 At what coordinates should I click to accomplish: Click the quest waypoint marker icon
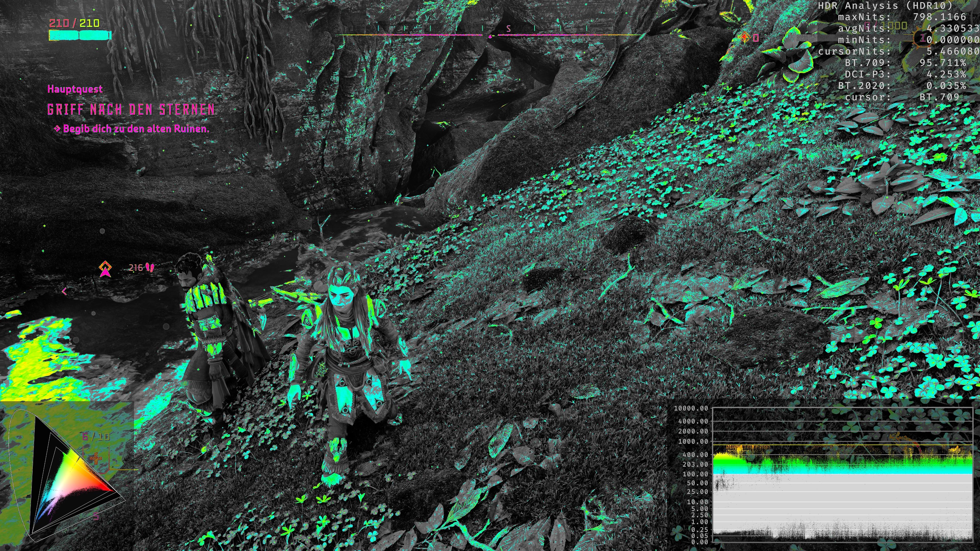click(105, 269)
